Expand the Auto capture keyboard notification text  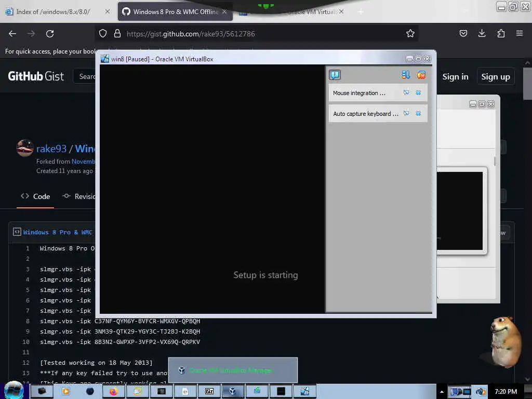[x=365, y=114]
